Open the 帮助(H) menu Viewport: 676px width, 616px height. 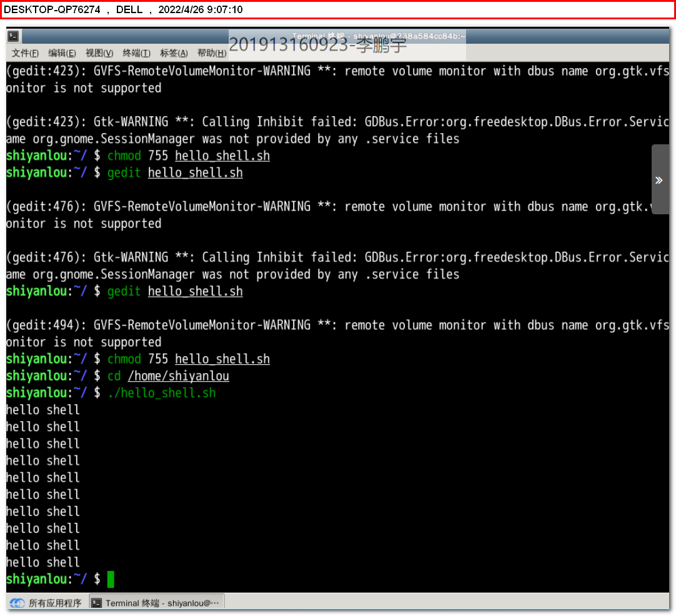211,53
